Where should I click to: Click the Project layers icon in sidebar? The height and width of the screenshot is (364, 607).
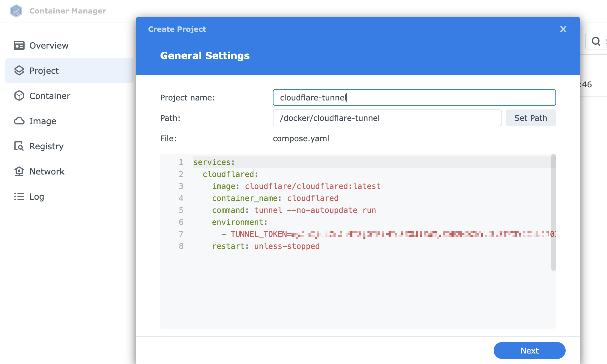pyautogui.click(x=19, y=70)
